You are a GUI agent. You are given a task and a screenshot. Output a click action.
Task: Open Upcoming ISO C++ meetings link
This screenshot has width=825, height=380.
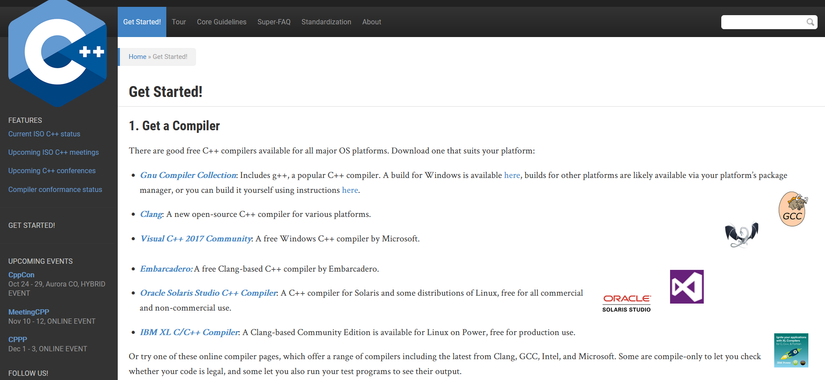pyautogui.click(x=53, y=153)
